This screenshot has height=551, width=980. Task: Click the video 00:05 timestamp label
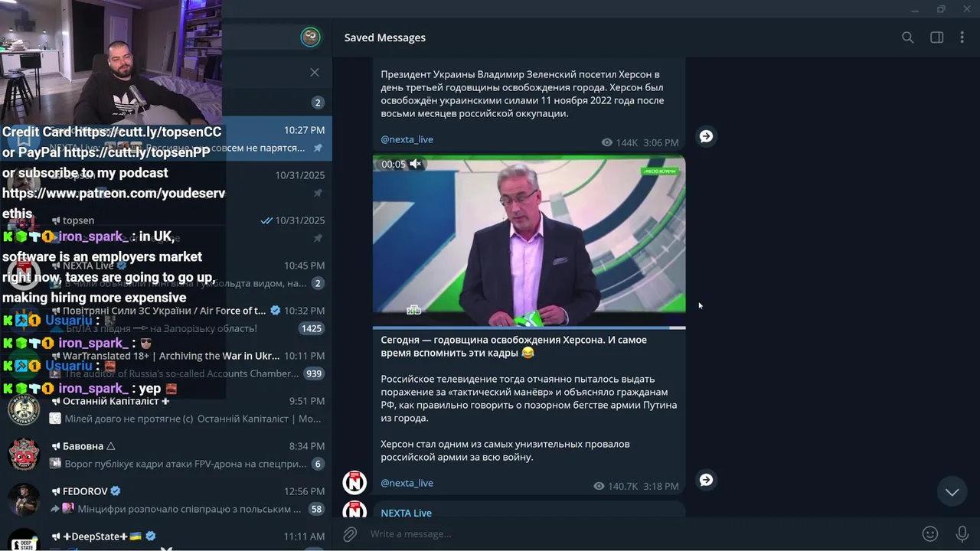coord(394,164)
